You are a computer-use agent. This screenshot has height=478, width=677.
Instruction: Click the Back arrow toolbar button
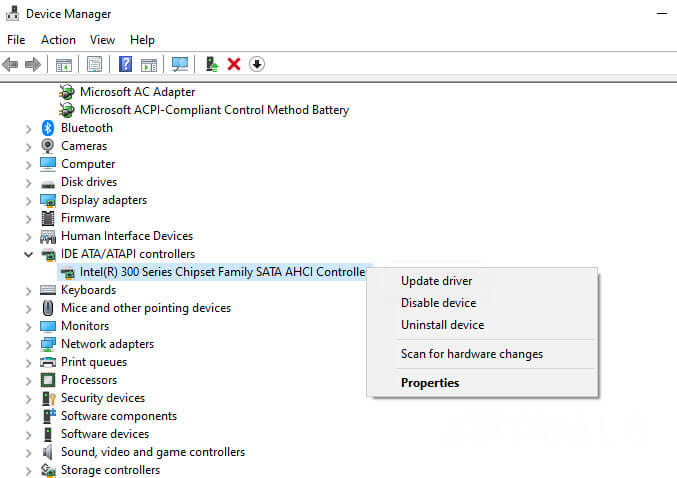[11, 64]
